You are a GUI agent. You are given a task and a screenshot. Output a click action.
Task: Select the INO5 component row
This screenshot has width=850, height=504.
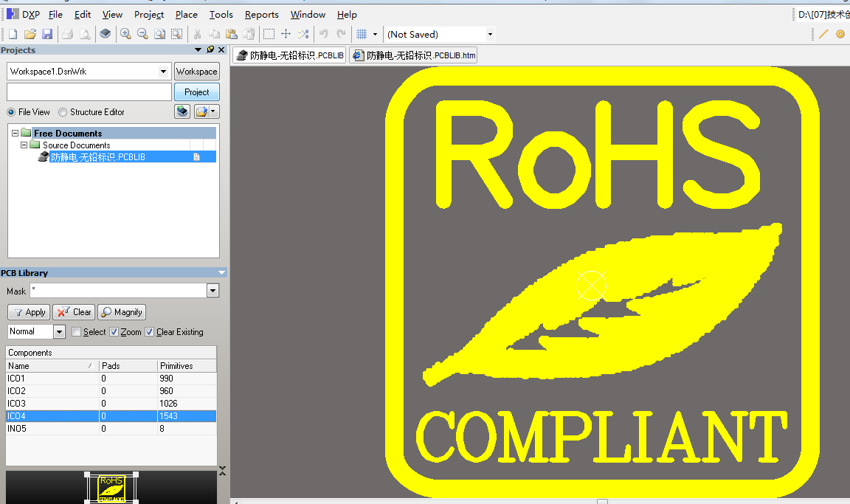[111, 428]
